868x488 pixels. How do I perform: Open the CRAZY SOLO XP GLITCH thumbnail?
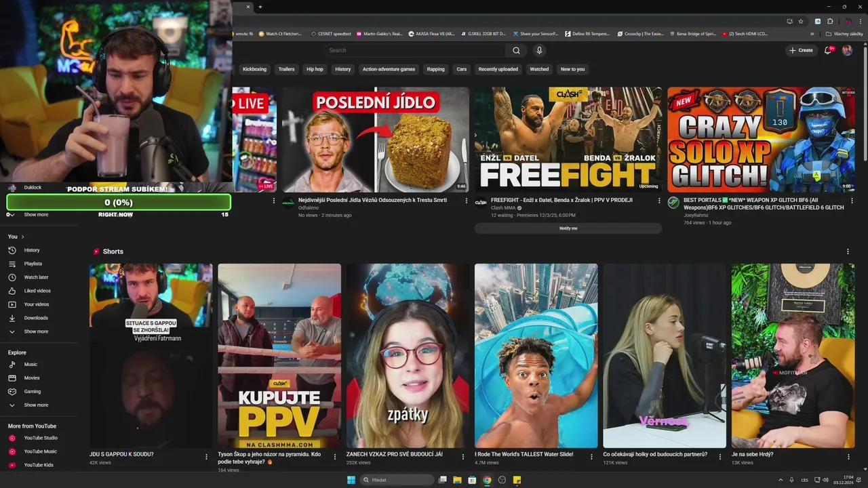coord(761,140)
